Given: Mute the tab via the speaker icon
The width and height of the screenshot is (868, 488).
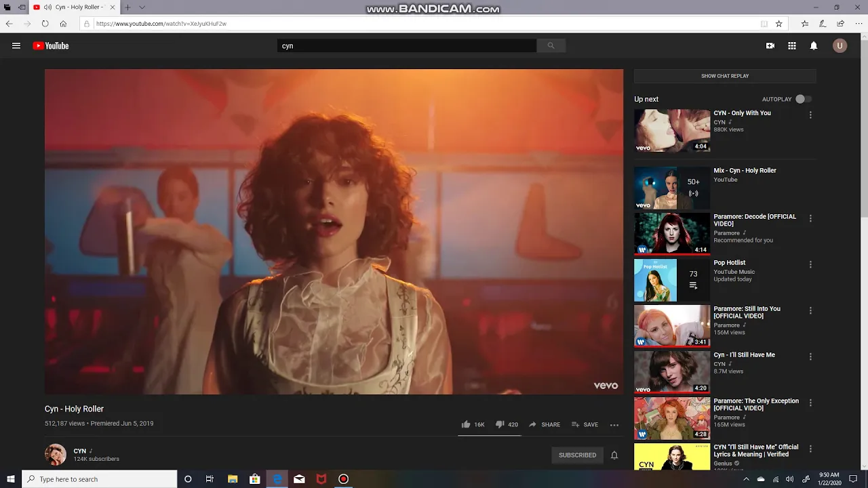Looking at the screenshot, I should 47,7.
